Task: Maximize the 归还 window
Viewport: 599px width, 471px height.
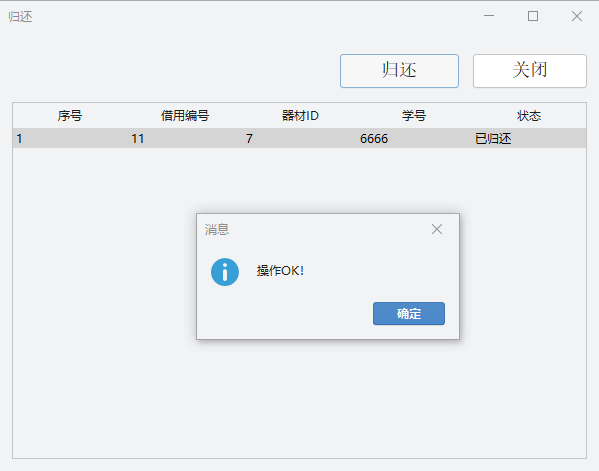Action: [x=533, y=16]
